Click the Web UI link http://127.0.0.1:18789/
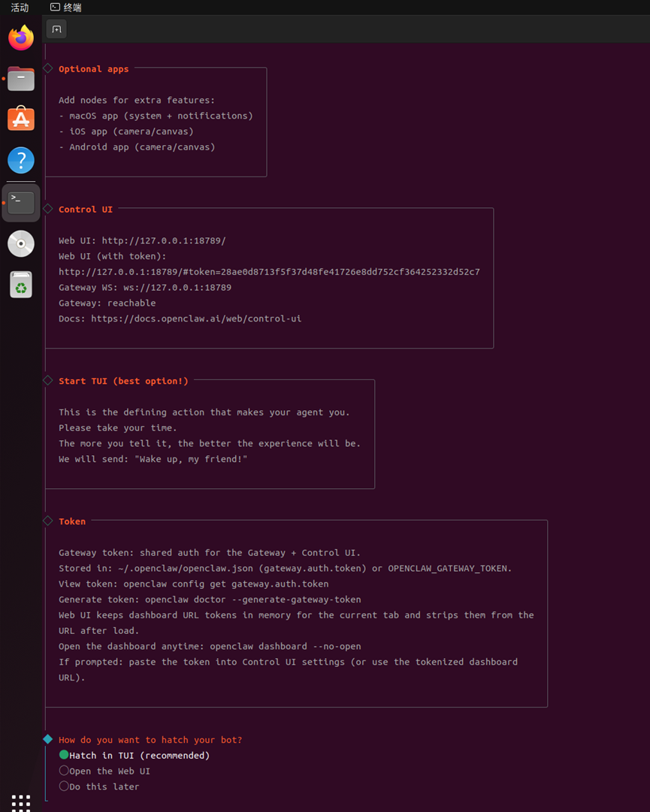 164,241
